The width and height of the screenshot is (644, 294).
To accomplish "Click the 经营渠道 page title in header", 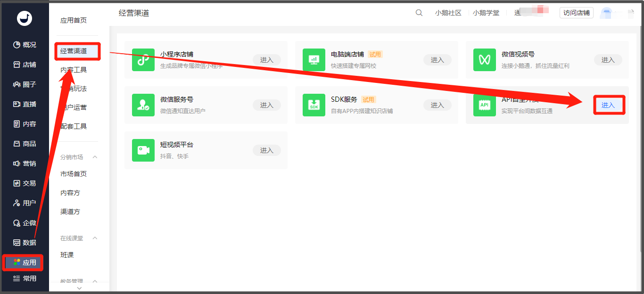I will [x=134, y=13].
